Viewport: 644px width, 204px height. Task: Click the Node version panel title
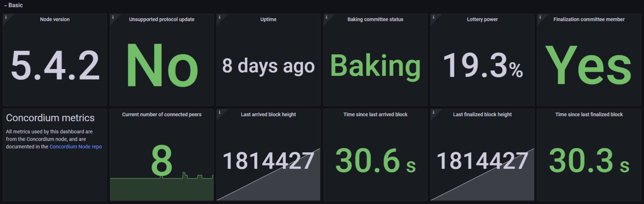pos(55,20)
